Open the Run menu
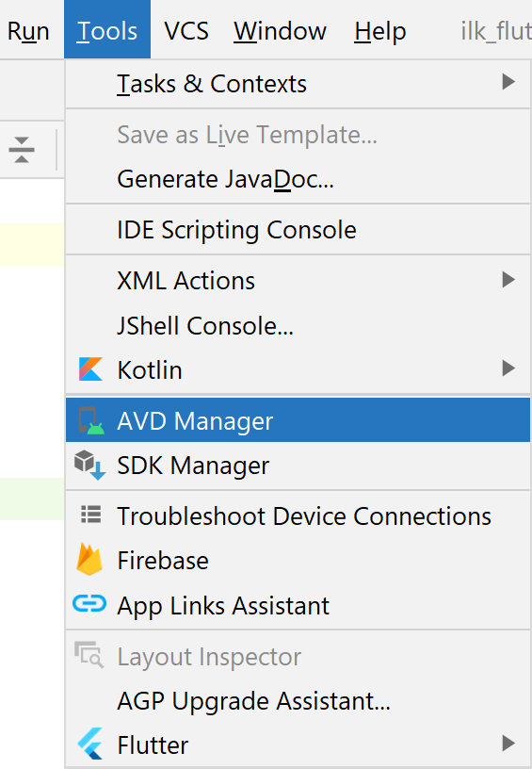Viewport: 532px width, 769px height. [28, 31]
